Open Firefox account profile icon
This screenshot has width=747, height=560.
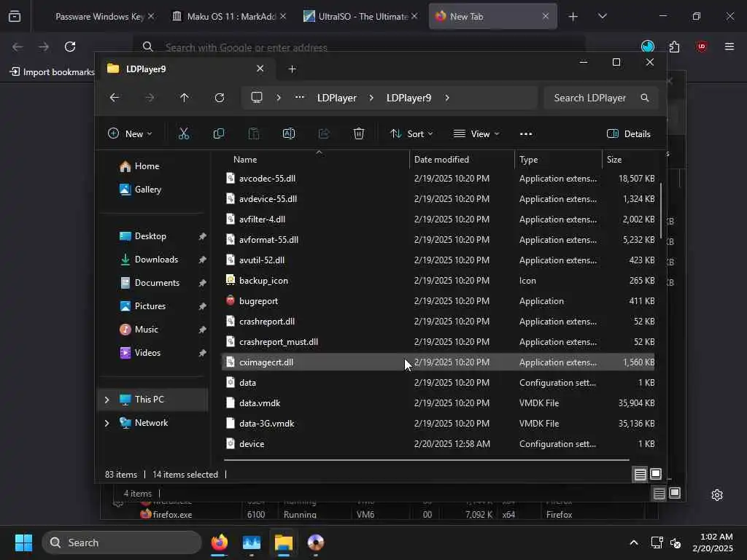(648, 46)
